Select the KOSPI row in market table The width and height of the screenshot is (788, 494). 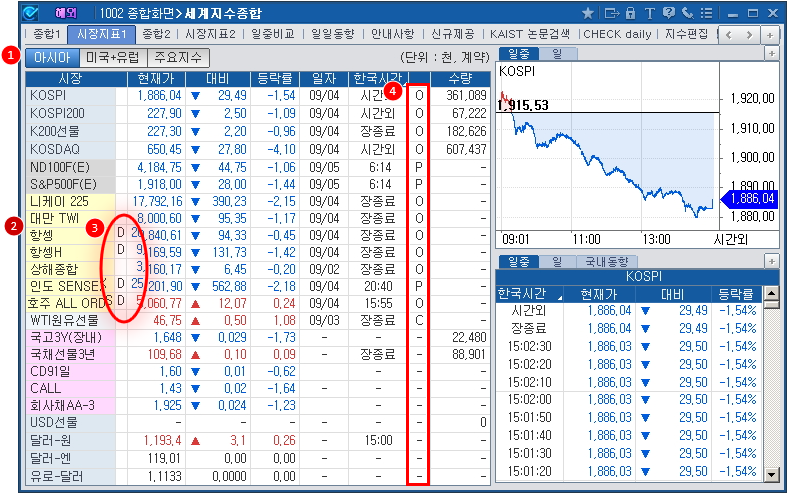257,95
